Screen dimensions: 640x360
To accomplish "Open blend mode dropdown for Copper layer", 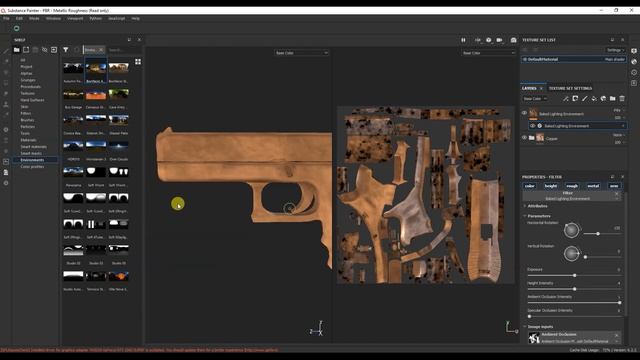I will pos(619,135).
